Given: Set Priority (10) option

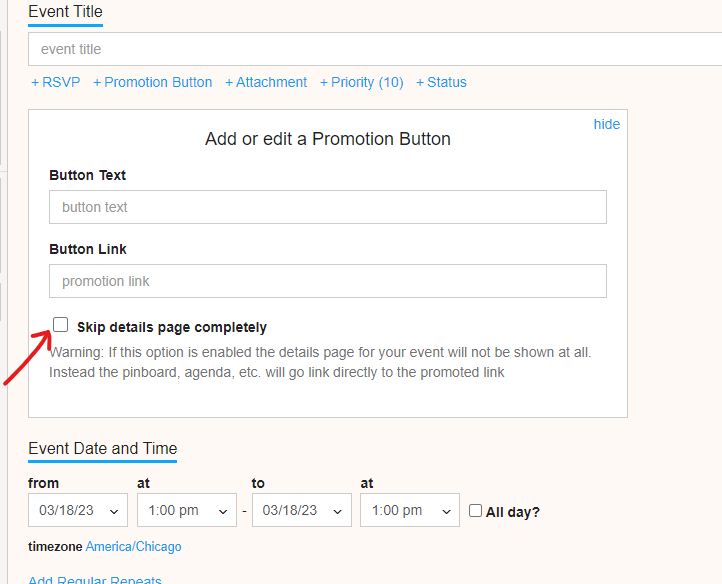Looking at the screenshot, I should pyautogui.click(x=361, y=82).
